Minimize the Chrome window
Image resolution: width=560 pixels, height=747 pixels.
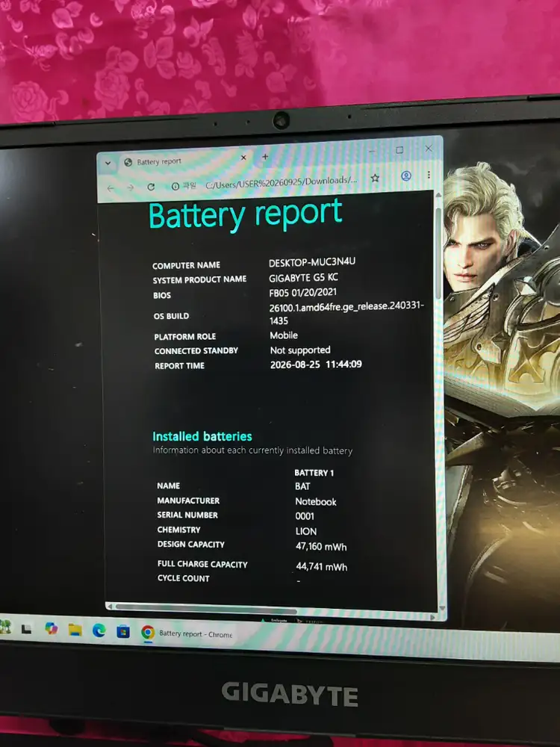[x=373, y=152]
